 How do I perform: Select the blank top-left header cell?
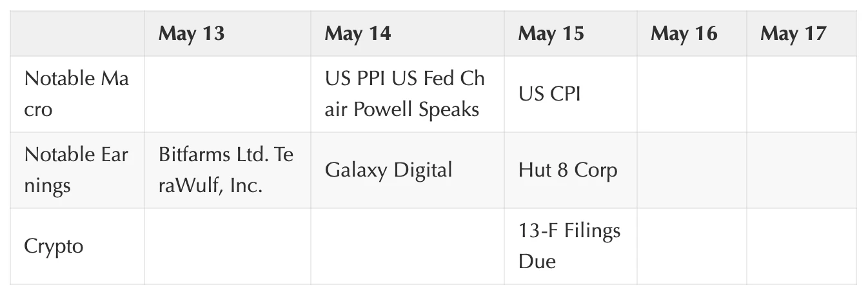[x=77, y=34]
